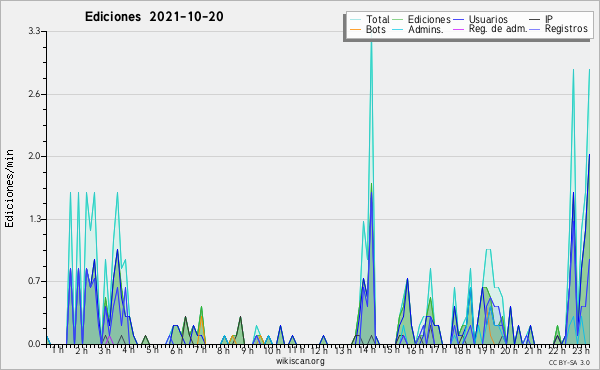Screen dimensions: 600x370
Task: Click the Ediciones/min axis title
Action: click(x=9, y=188)
